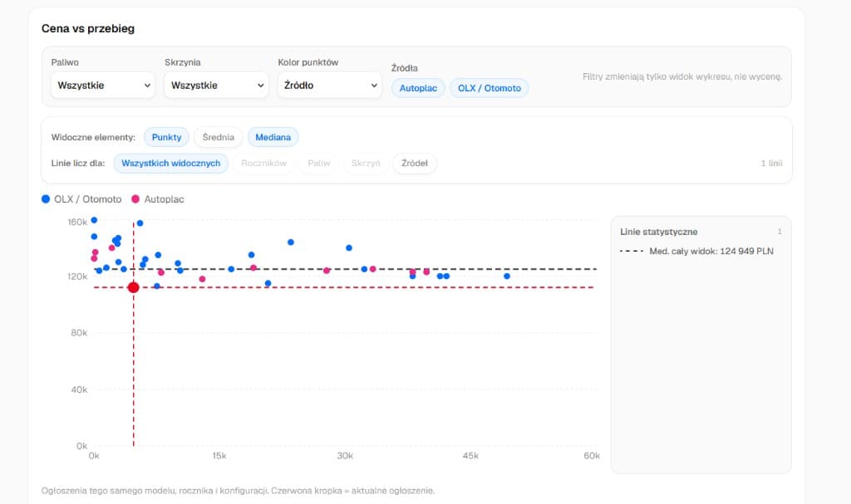Click the Widoczne elementy label
The height and width of the screenshot is (504, 851).
click(x=93, y=137)
